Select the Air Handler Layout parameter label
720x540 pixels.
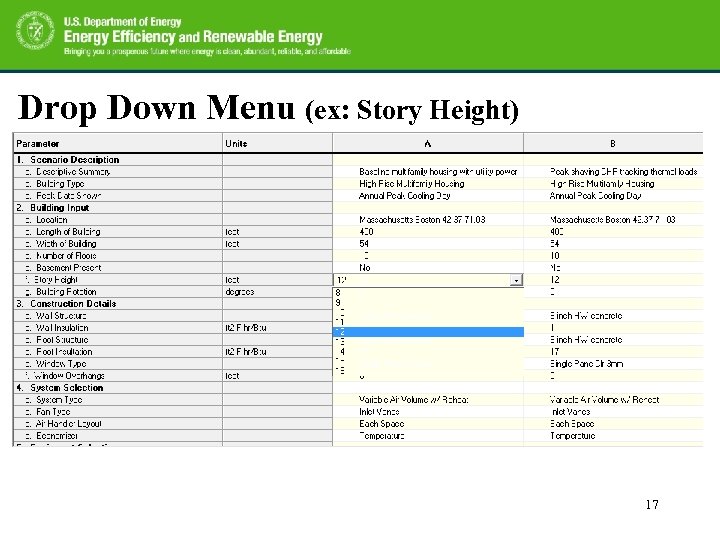(69, 423)
